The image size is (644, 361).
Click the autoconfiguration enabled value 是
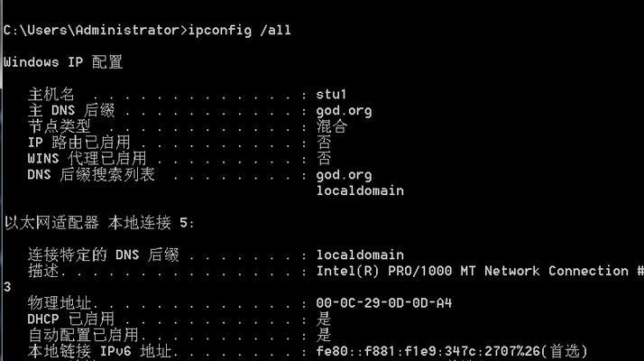click(324, 335)
